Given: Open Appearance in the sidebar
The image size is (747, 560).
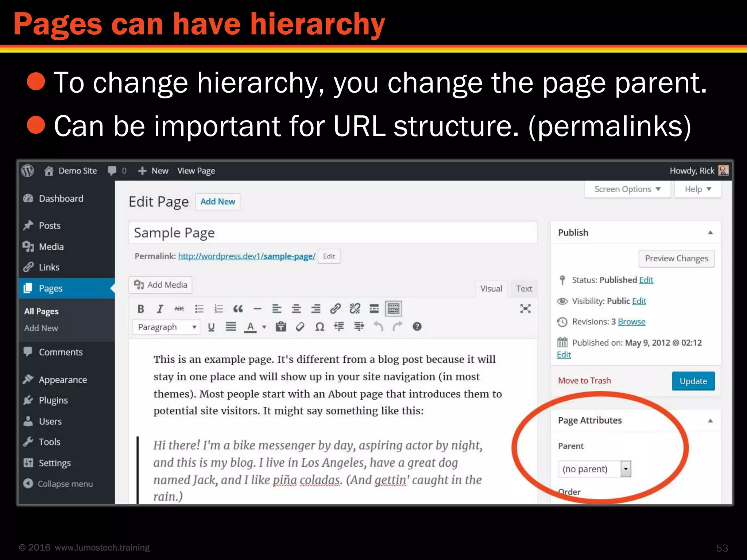Looking at the screenshot, I should (x=63, y=380).
